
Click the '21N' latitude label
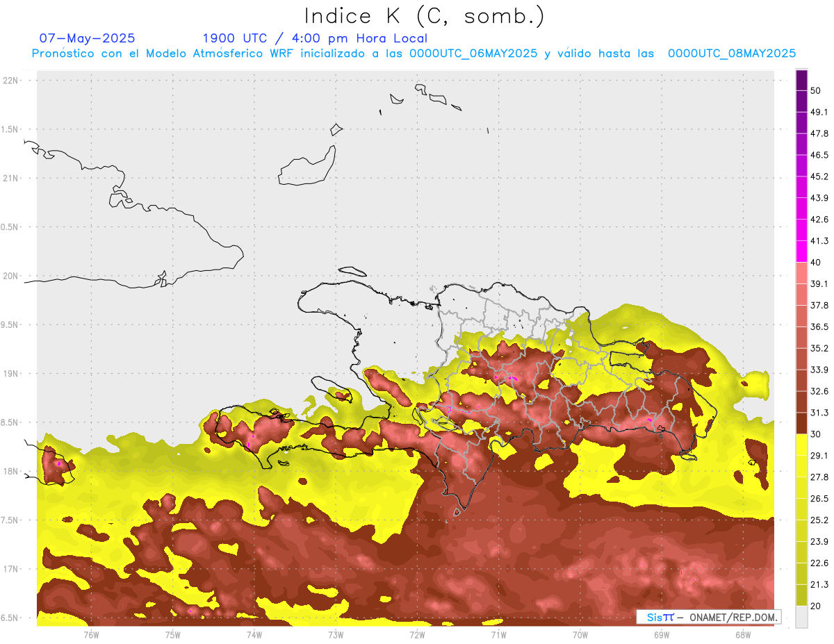pos(10,178)
